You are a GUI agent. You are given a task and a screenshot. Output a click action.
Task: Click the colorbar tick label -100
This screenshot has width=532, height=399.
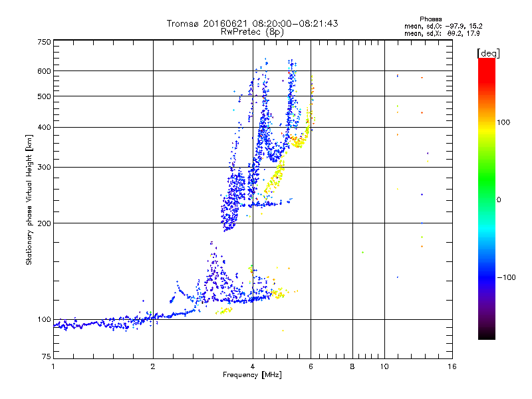tap(507, 277)
